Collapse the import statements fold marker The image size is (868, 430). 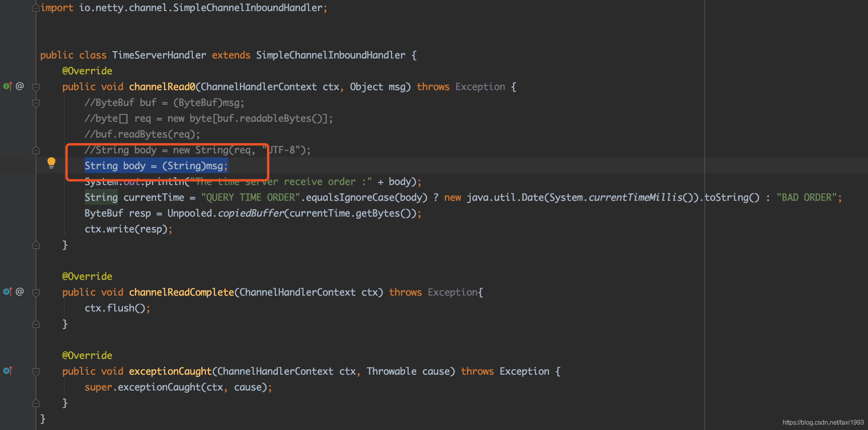click(36, 8)
